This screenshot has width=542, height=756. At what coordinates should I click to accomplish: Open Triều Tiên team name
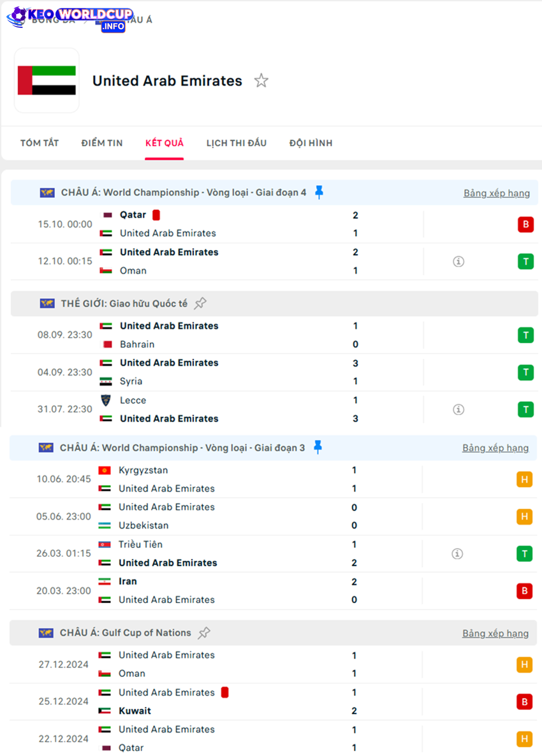141,544
